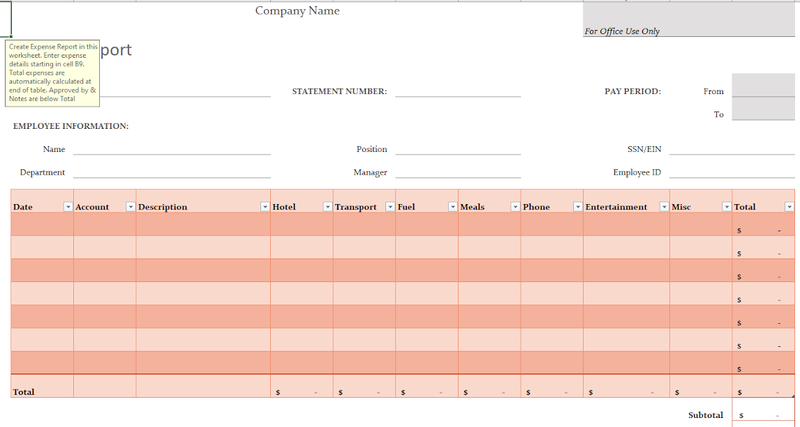Select the STATEMENT NUMBER label
The width and height of the screenshot is (800, 427).
point(339,91)
